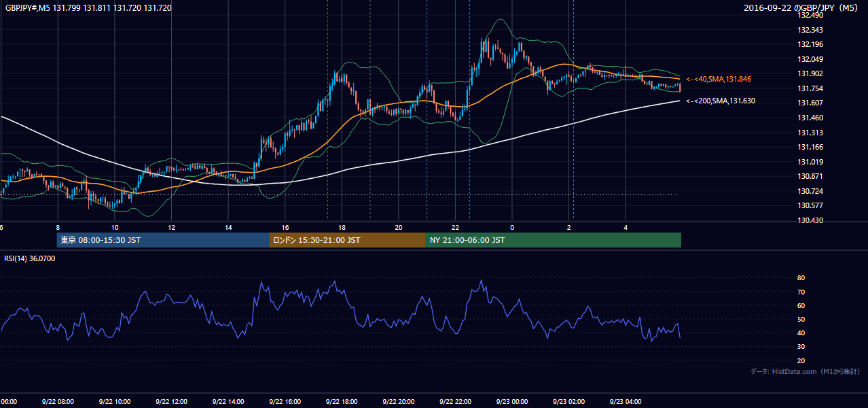Click the 2016-09-22 のGBP/JPY (M5) heading

(x=801, y=8)
